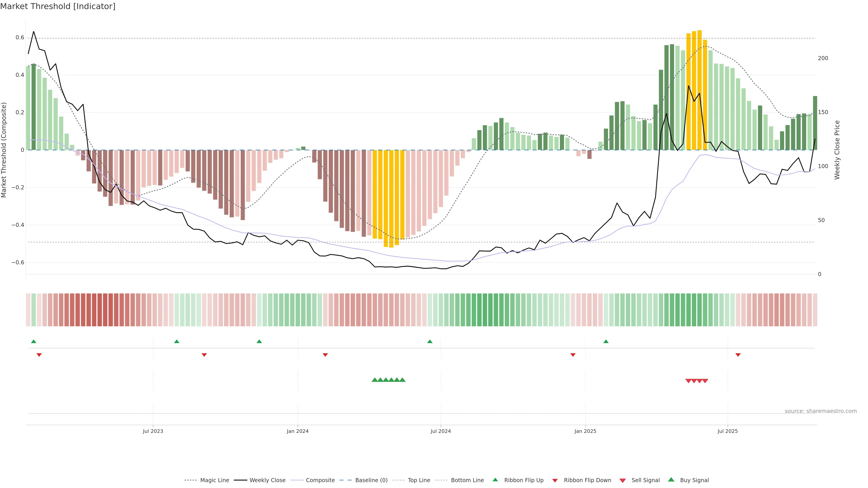Click the Buy Signal triangle icon in legend

[671, 480]
